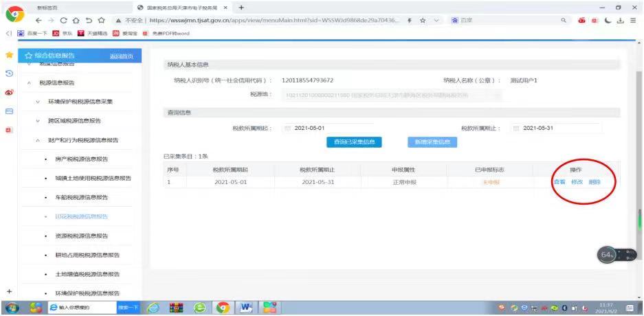This screenshot has width=644, height=316.
Task: Open 环境保护税税源信息报告 at the list bottom
Action: pyautogui.click(x=87, y=293)
